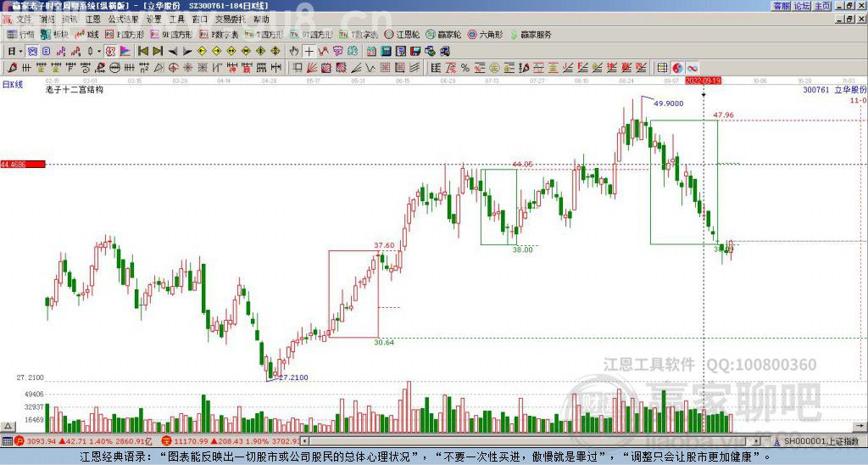Open the P数字表 tool
The height and width of the screenshot is (465, 868).
220,34
